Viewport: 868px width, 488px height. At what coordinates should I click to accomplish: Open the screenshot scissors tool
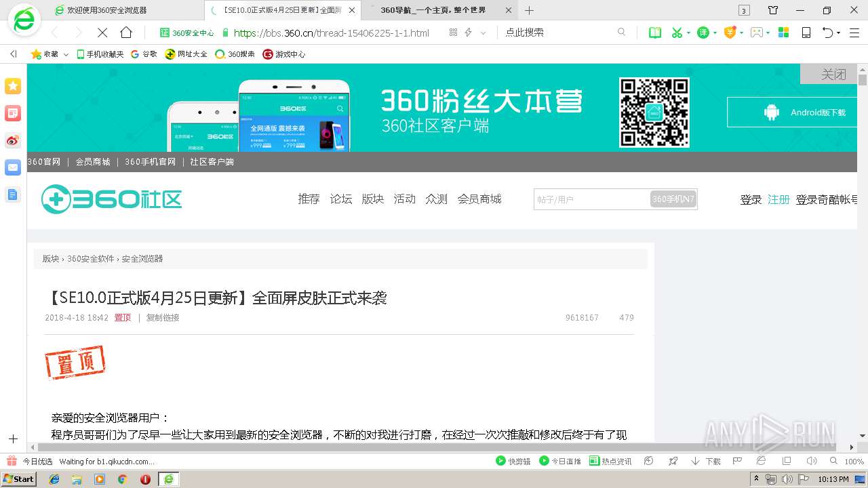coord(676,33)
